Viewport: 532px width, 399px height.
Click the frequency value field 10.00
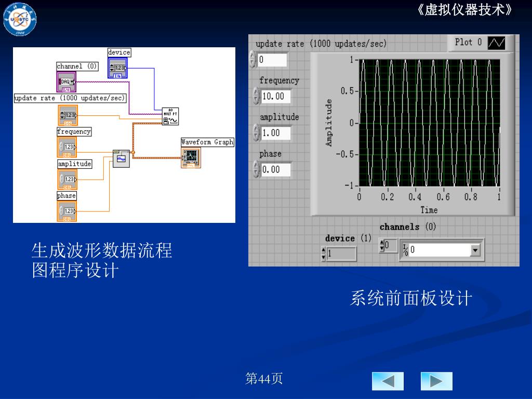pyautogui.click(x=275, y=96)
